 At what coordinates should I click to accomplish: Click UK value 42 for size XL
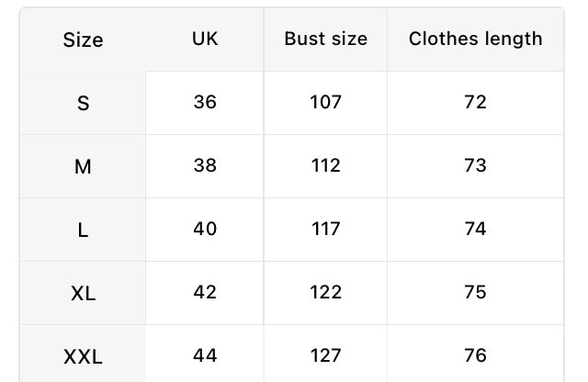205,292
